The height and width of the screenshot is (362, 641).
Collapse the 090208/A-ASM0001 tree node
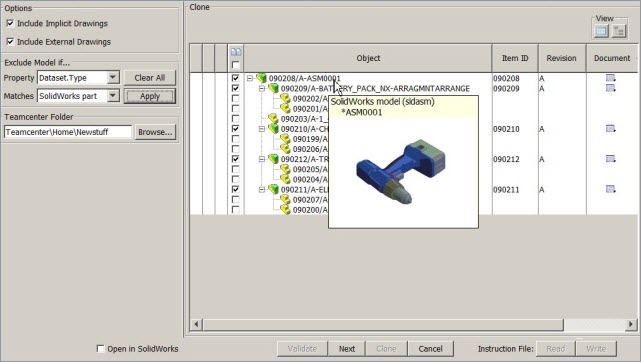coord(250,78)
